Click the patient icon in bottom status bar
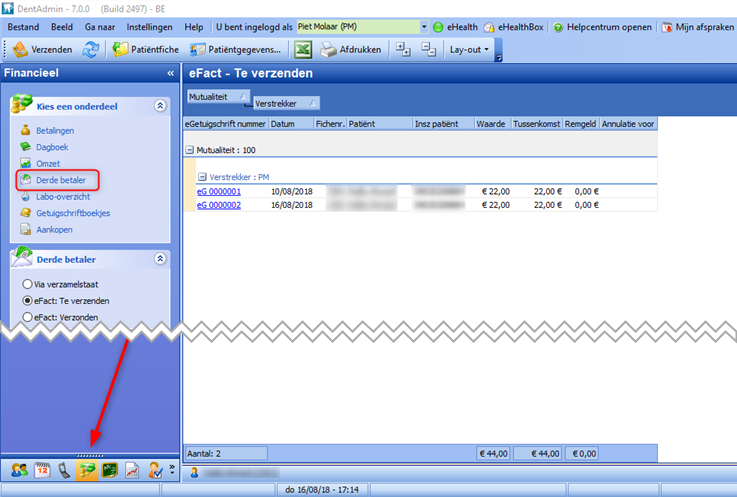Screen dimensions: 737x497 coord(194,473)
